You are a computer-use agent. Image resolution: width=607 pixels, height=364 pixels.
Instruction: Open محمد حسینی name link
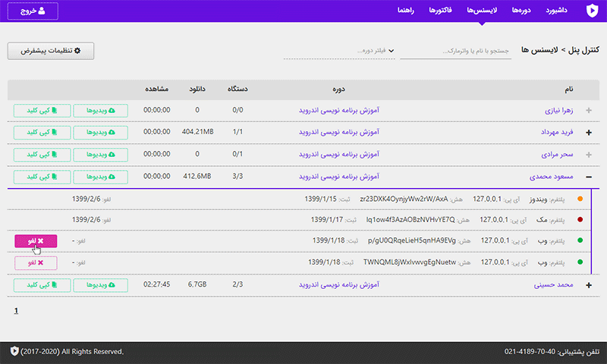click(x=553, y=285)
